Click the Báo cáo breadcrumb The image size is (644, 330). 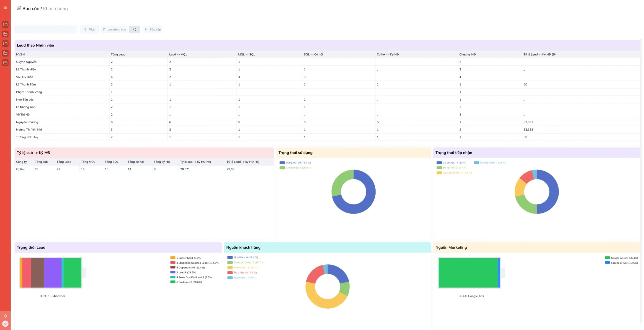[31, 9]
